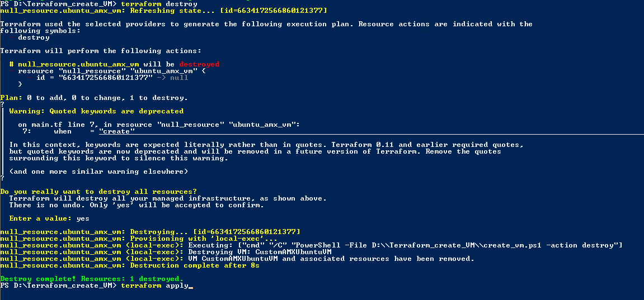The image size is (644, 300).
Task: Click the 'Refreshing state...' line
Action: pyautogui.click(x=163, y=10)
